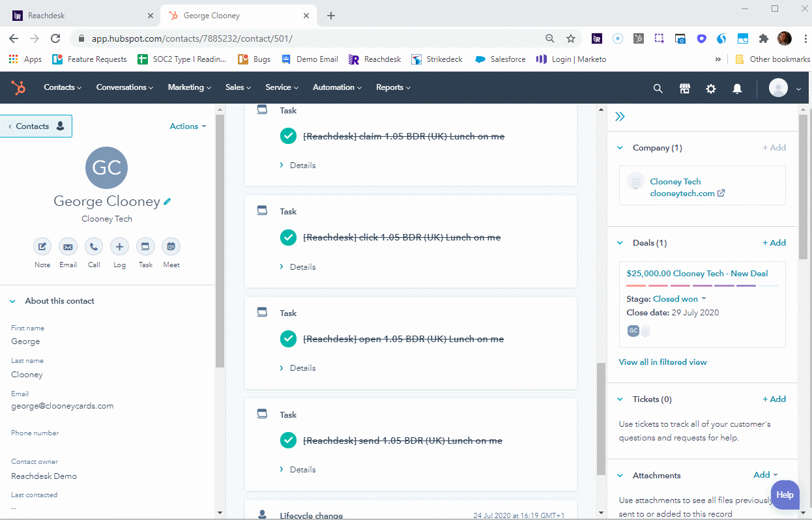Open the search magnifier in HubSpot nav

click(658, 88)
